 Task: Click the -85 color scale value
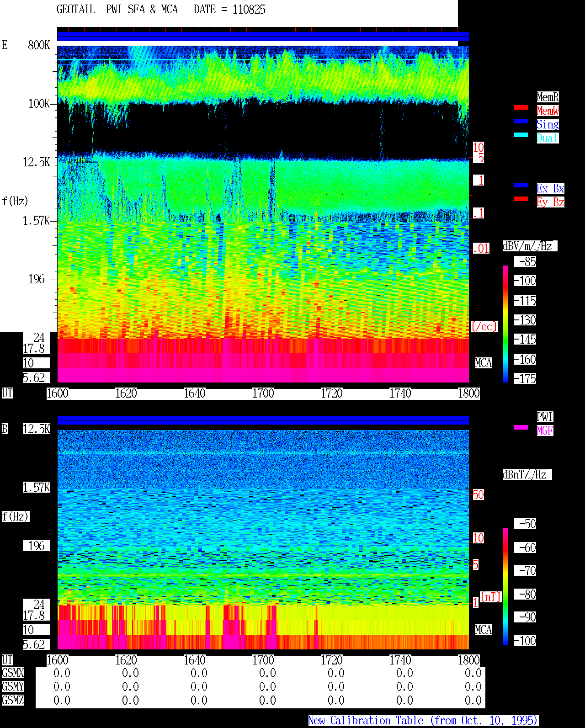tap(526, 261)
